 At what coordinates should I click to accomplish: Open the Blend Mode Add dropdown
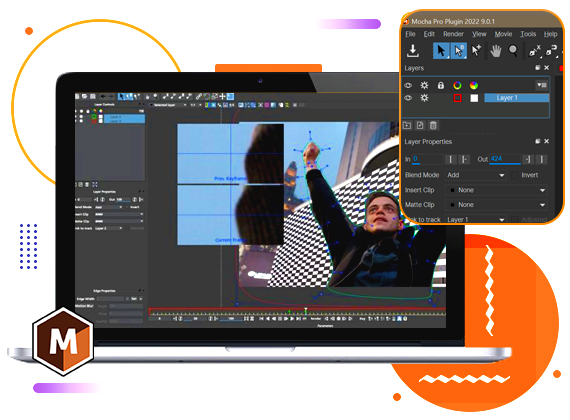pyautogui.click(x=475, y=175)
